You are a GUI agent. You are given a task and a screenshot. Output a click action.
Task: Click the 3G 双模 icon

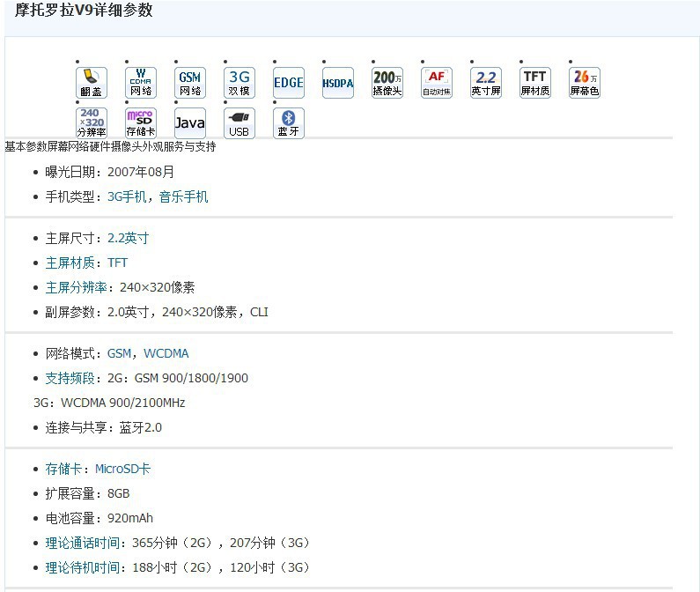coord(239,83)
